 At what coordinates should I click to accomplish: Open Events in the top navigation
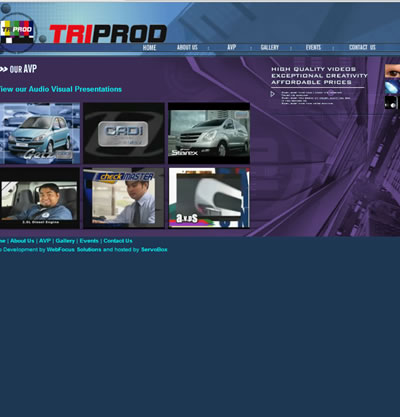(x=313, y=47)
